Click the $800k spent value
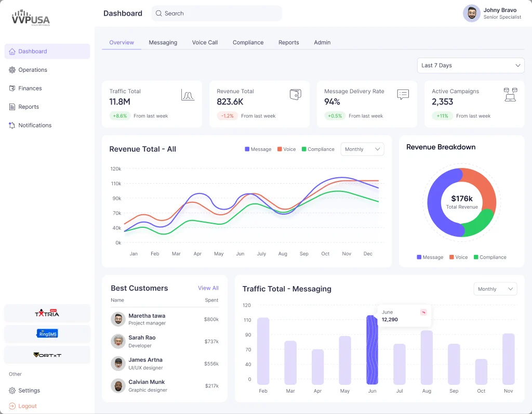This screenshot has height=414, width=532. (211, 319)
